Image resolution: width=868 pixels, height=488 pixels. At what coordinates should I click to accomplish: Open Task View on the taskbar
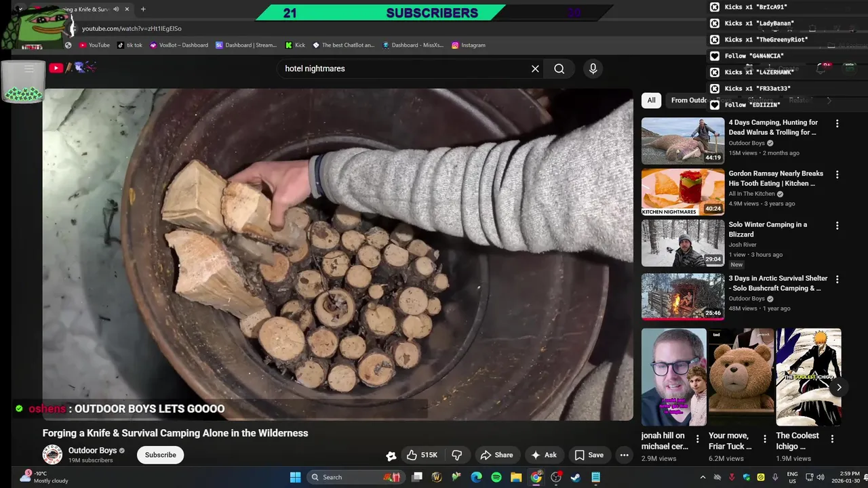[x=417, y=477]
